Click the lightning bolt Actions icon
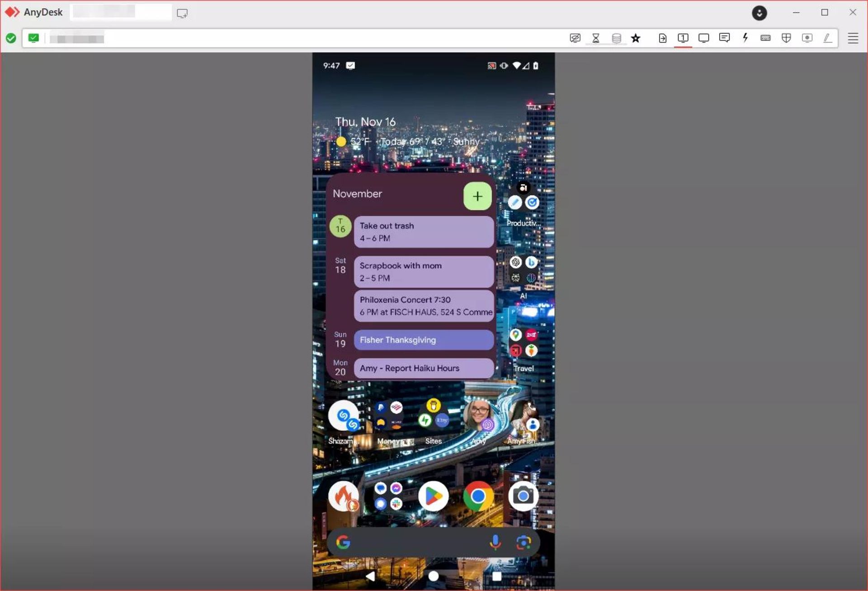This screenshot has width=868, height=591. pyautogui.click(x=745, y=38)
